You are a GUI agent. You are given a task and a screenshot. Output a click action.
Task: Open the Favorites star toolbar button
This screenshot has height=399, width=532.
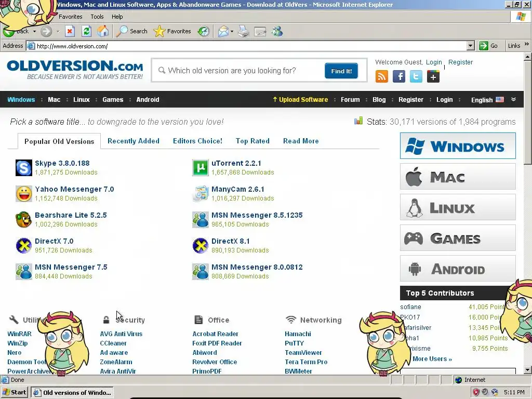click(x=172, y=31)
